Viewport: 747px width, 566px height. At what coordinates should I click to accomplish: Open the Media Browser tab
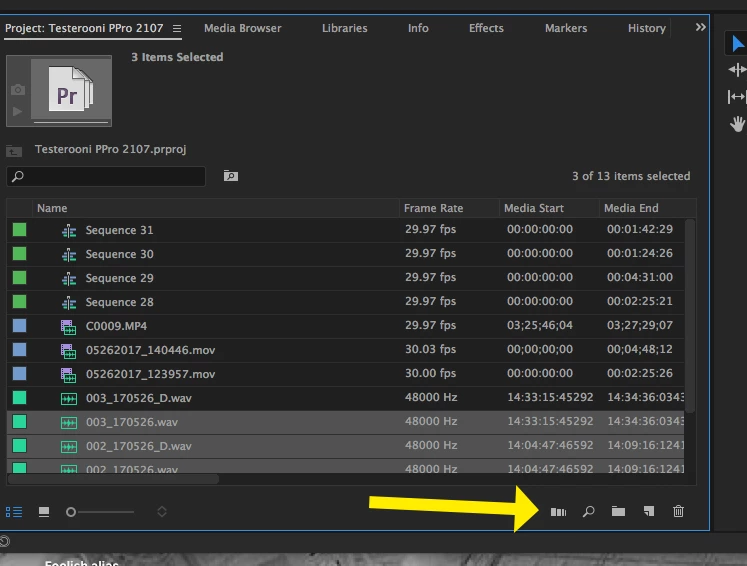[x=242, y=28]
